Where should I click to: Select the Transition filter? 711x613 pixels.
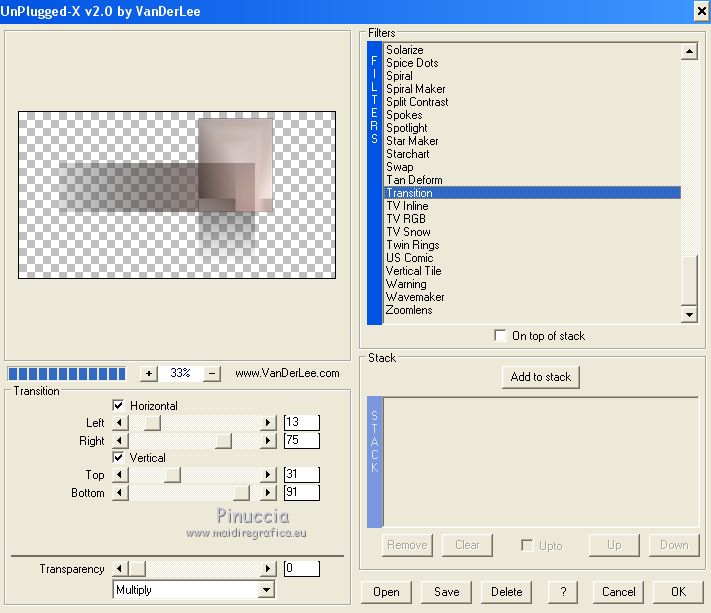click(532, 193)
